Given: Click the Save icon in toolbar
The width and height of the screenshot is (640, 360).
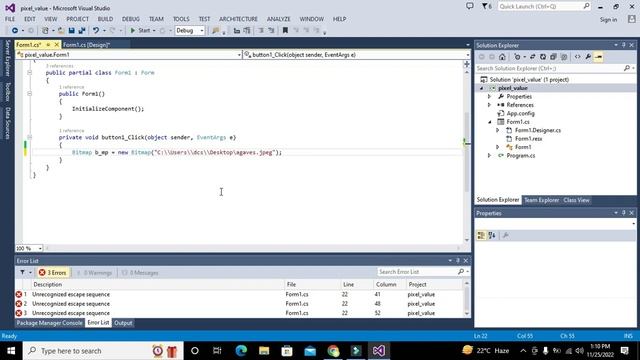Looking at the screenshot, I should click(x=71, y=31).
